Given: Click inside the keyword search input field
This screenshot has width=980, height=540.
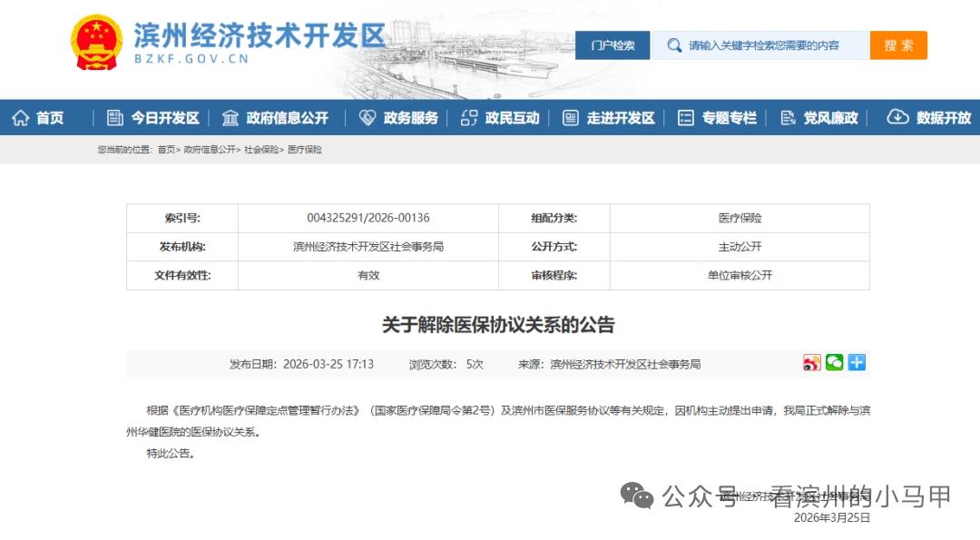Looking at the screenshot, I should pyautogui.click(x=762, y=44).
